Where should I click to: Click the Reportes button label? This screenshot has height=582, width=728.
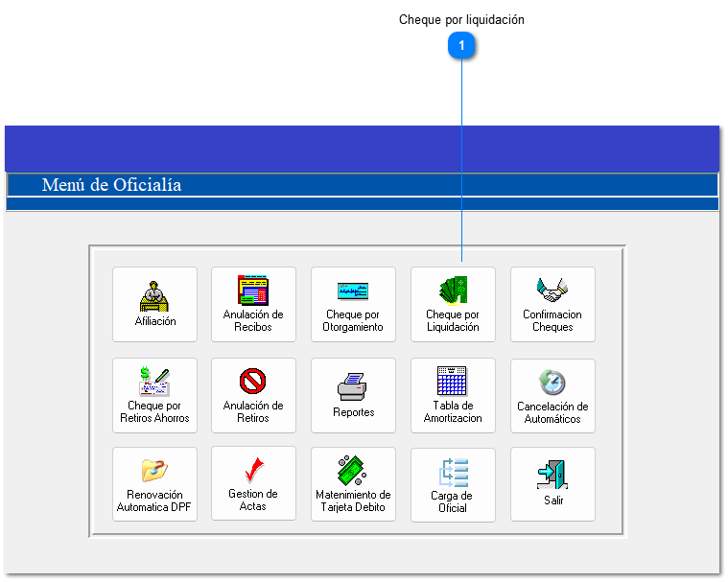point(353,412)
